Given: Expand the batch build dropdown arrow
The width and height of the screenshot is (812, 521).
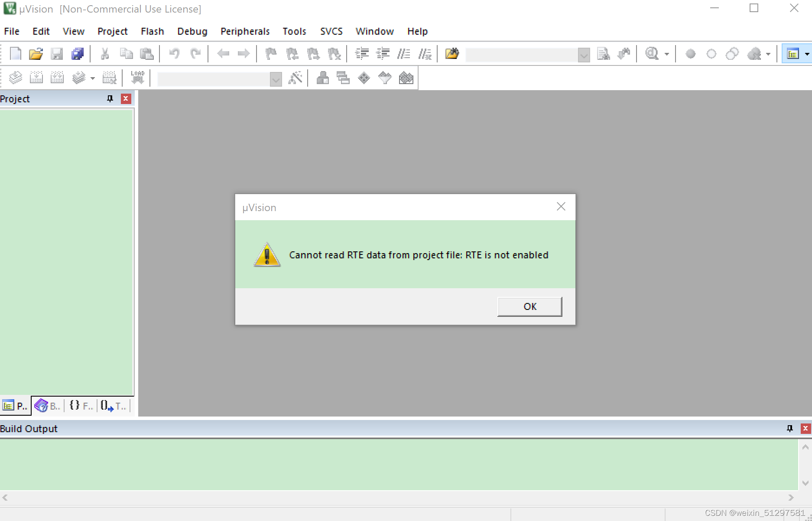Looking at the screenshot, I should [93, 78].
